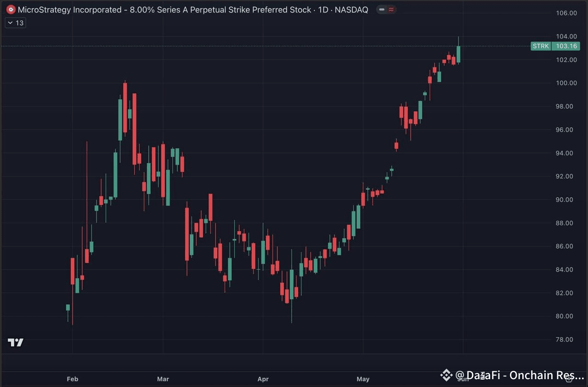Click the May label on time axis
This screenshot has height=387, width=588.
point(363,379)
